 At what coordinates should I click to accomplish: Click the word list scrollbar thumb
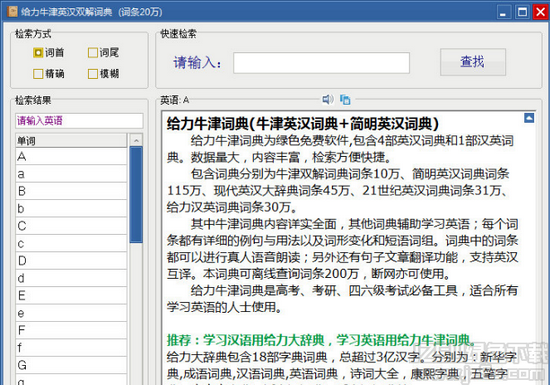click(x=136, y=195)
